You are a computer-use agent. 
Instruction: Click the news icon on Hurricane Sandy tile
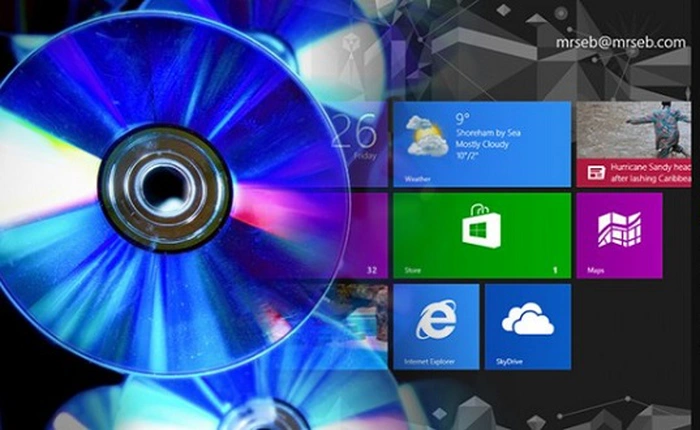coord(596,172)
